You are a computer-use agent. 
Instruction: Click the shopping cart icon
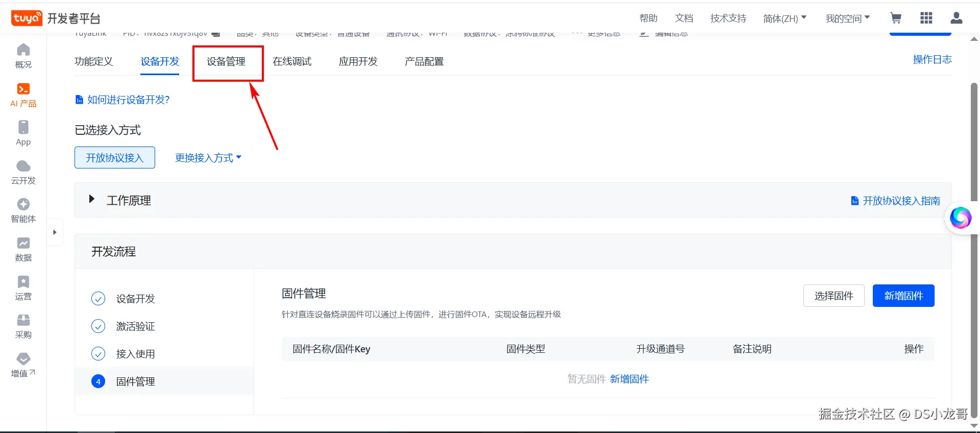(896, 18)
